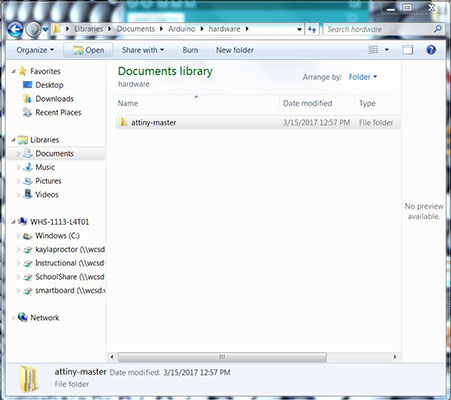Screen dimensions: 451x400
Task: Navigate to Arduino in the address path
Action: point(182,29)
